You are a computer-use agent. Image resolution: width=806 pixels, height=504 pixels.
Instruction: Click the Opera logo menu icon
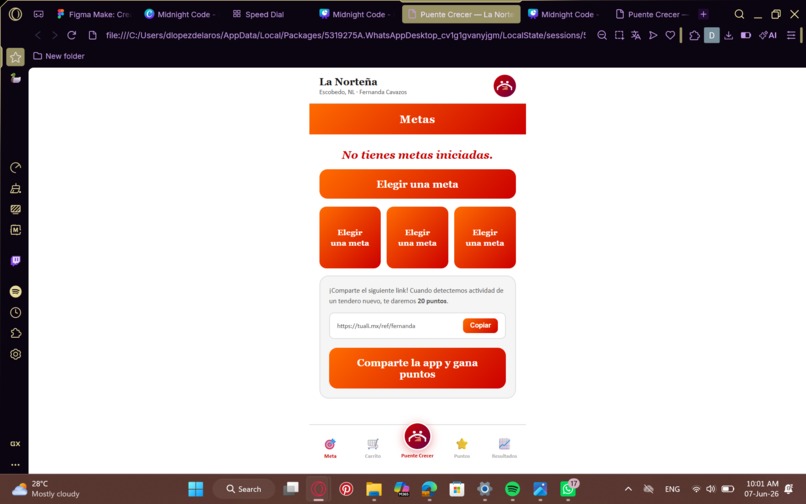(15, 14)
